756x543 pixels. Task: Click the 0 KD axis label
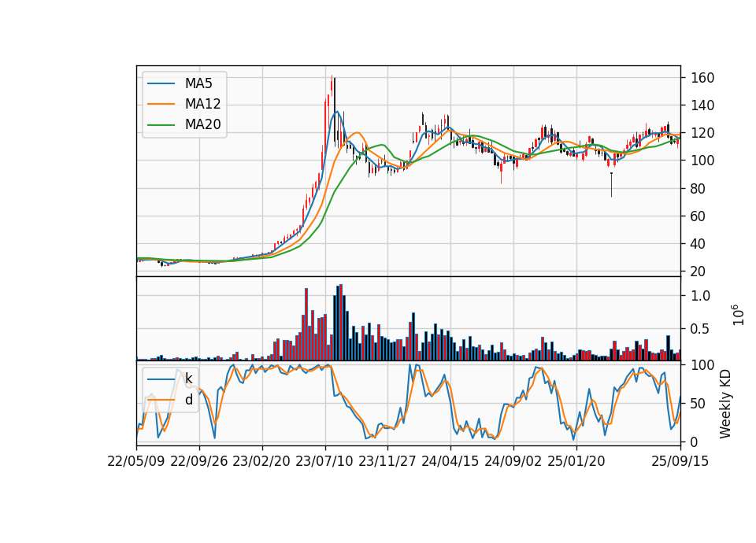click(x=695, y=441)
